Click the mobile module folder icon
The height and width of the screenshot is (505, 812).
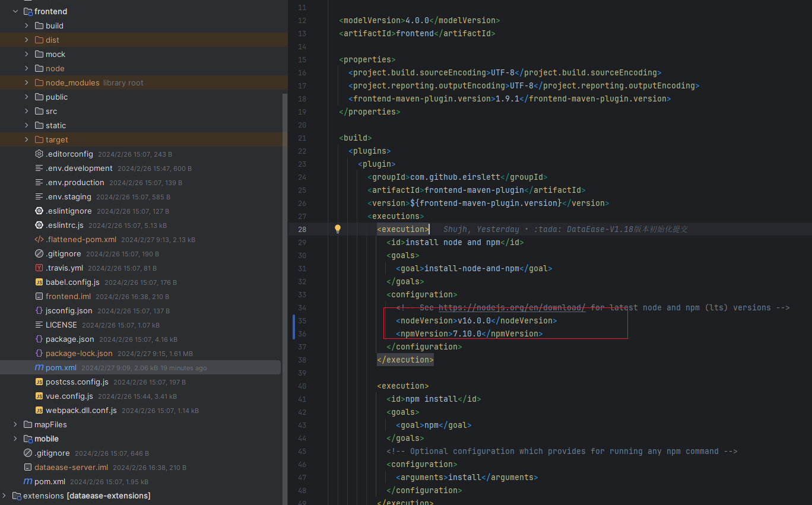[x=28, y=439]
